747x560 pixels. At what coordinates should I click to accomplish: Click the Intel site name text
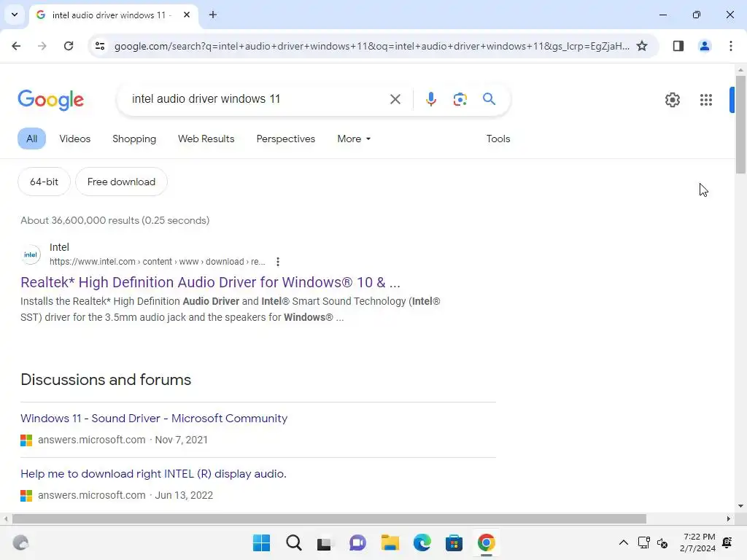59,247
